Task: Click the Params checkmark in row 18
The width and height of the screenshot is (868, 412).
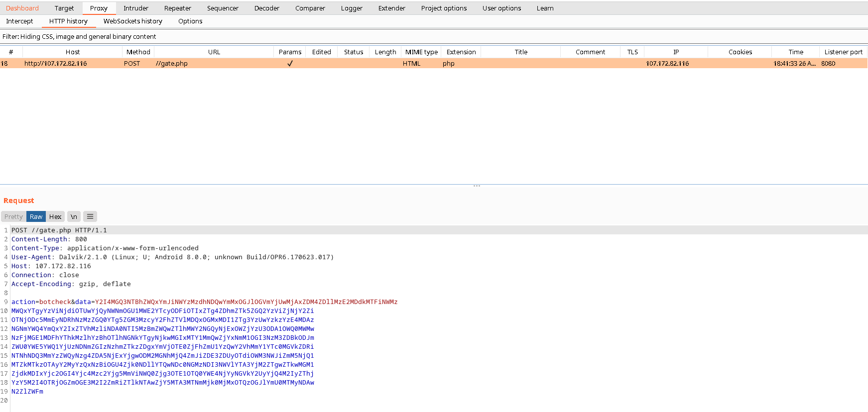Action: [290, 63]
